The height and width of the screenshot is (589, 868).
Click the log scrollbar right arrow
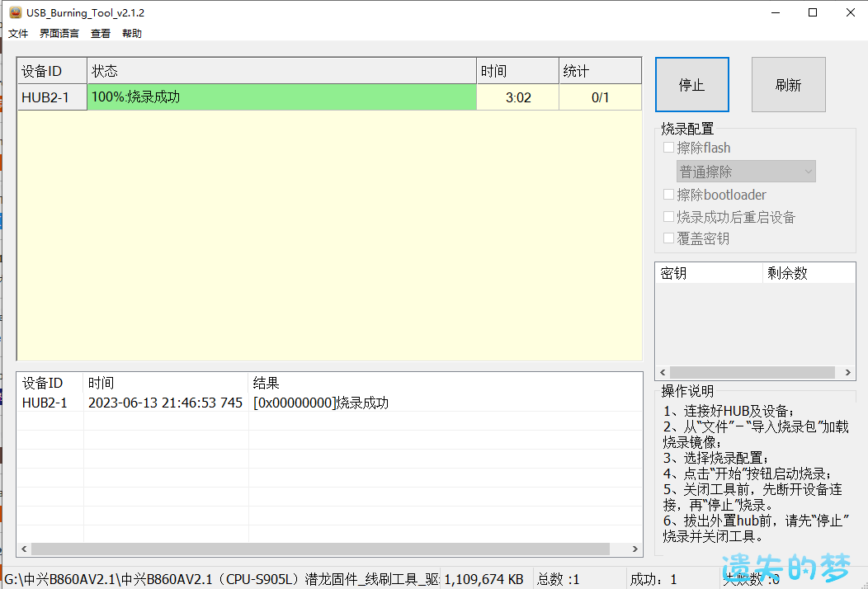[634, 549]
